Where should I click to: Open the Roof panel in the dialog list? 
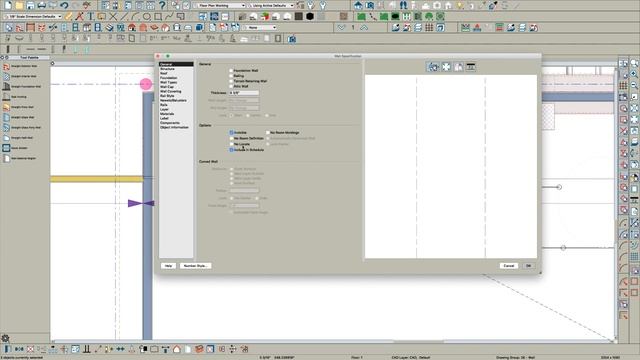(164, 73)
